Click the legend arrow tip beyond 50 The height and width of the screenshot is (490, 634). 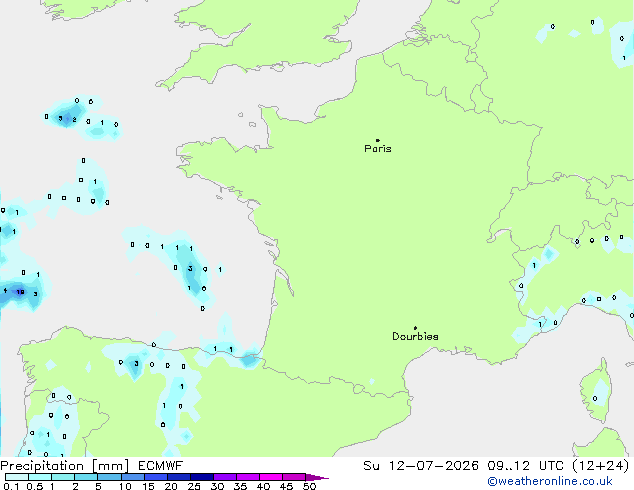pos(319,477)
